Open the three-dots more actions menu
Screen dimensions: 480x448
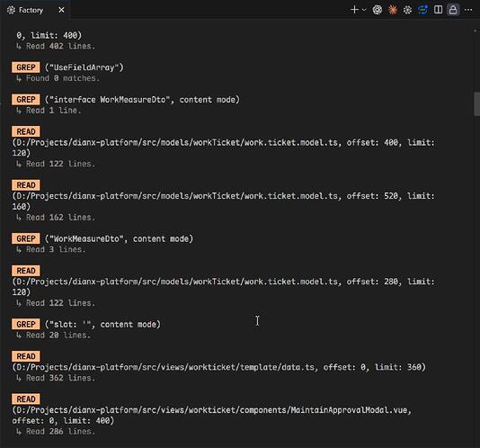pyautogui.click(x=468, y=10)
